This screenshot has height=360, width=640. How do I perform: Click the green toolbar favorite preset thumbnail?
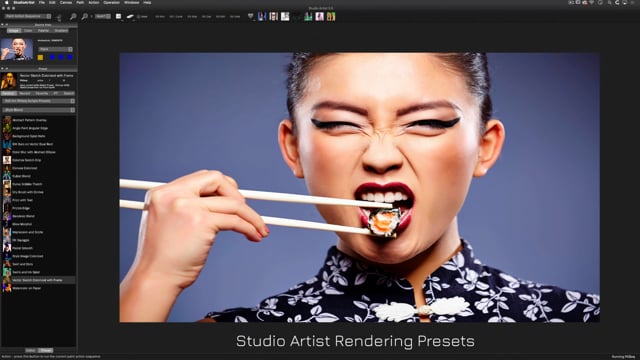(x=308, y=16)
